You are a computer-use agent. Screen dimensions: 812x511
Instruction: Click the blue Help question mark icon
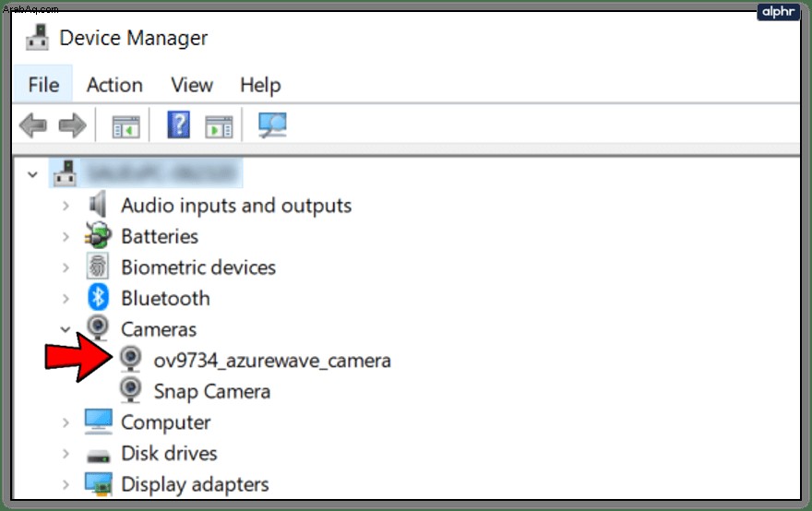pos(179,125)
